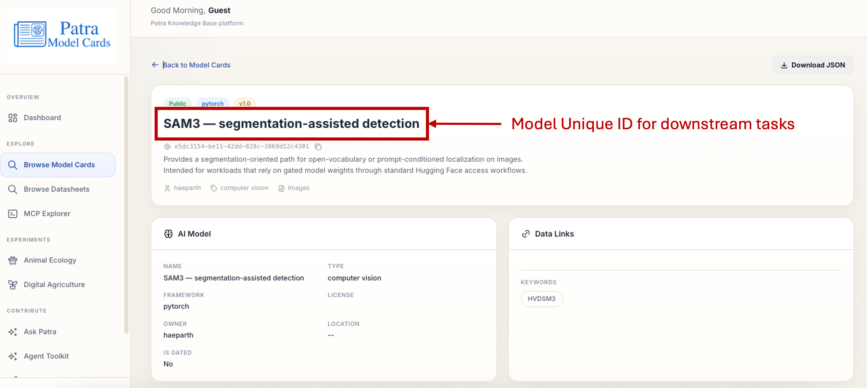
Task: Click the back arrow icon
Action: click(x=155, y=65)
